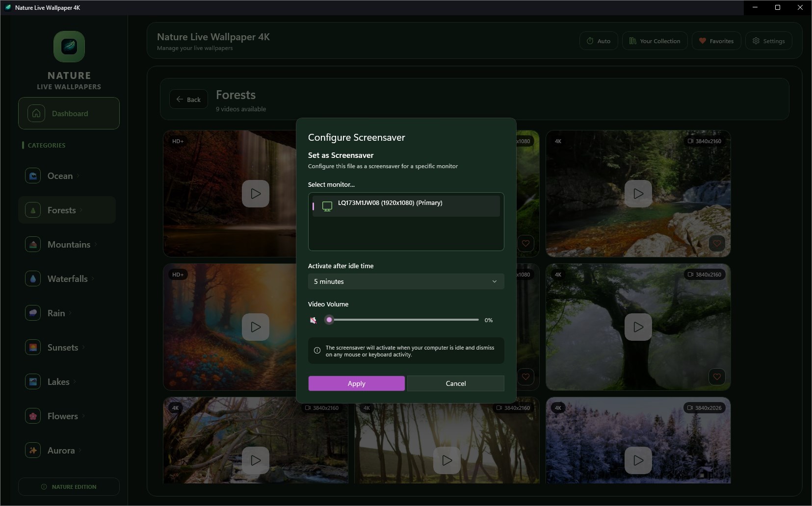Click the Flowers category icon

(x=33, y=416)
